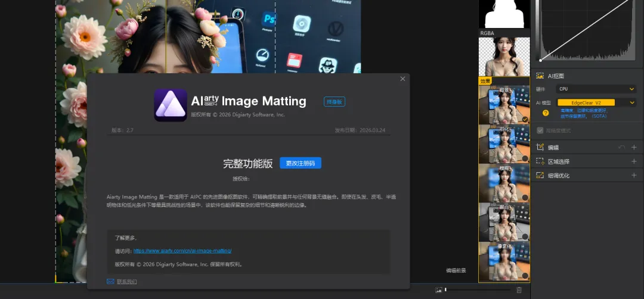The width and height of the screenshot is (644, 299).
Task: Open the aiarty.com ai-image-matting link
Action: coord(182,251)
